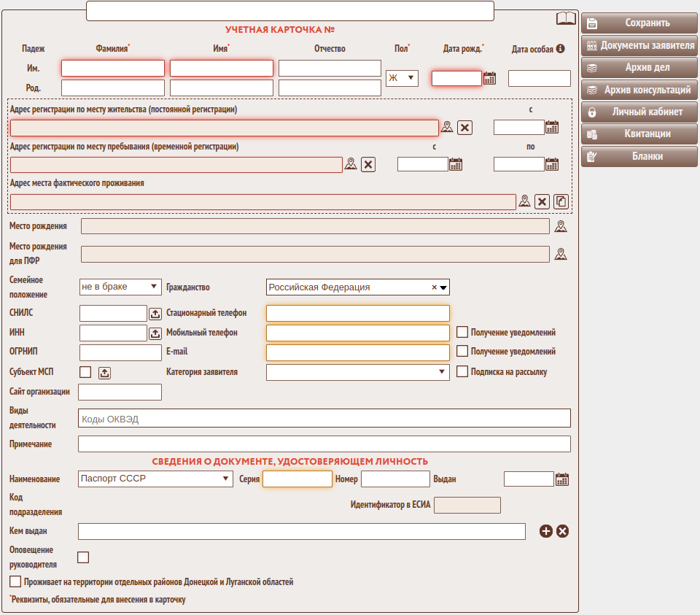Click map marker icon for Место рождения
The width and height of the screenshot is (700, 615).
click(560, 226)
